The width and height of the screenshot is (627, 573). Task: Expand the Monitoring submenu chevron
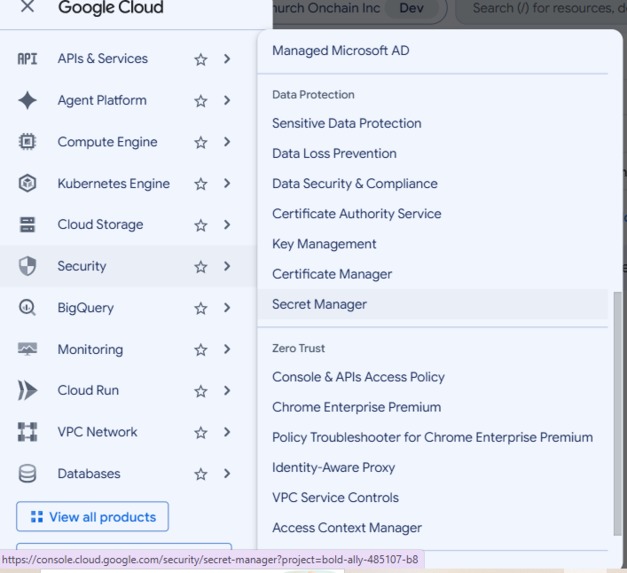[227, 349]
